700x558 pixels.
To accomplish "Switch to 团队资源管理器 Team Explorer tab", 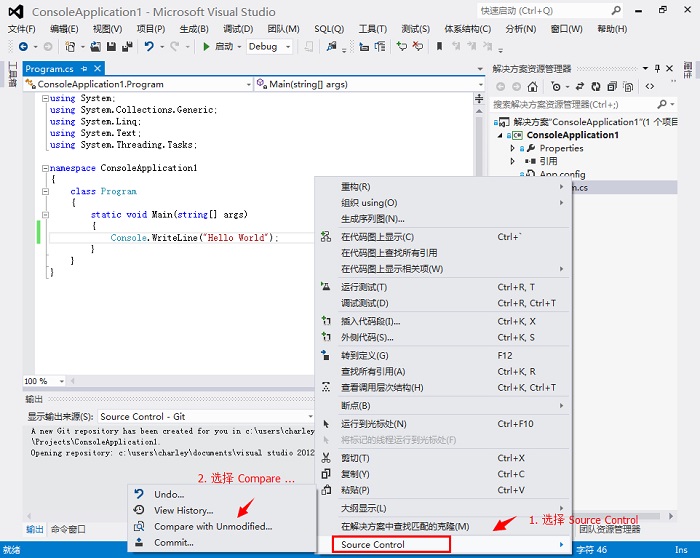I will pos(610,529).
